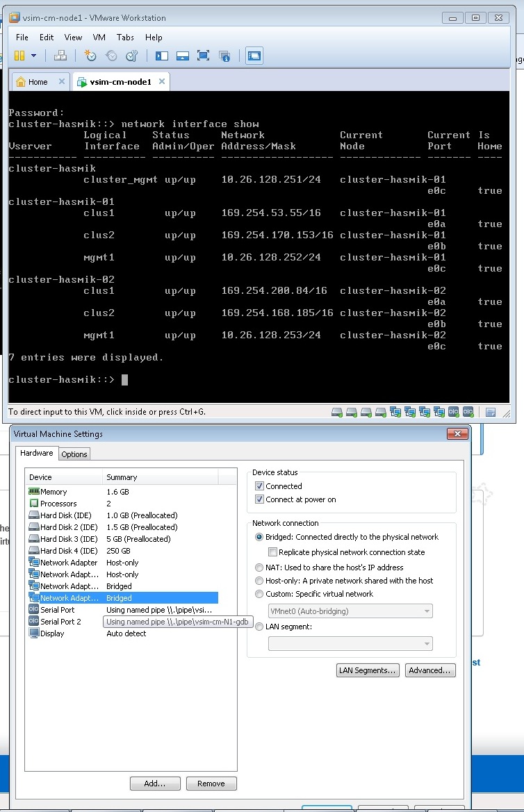Open the power options dropdown arrow
The width and height of the screenshot is (524, 812).
[33, 56]
